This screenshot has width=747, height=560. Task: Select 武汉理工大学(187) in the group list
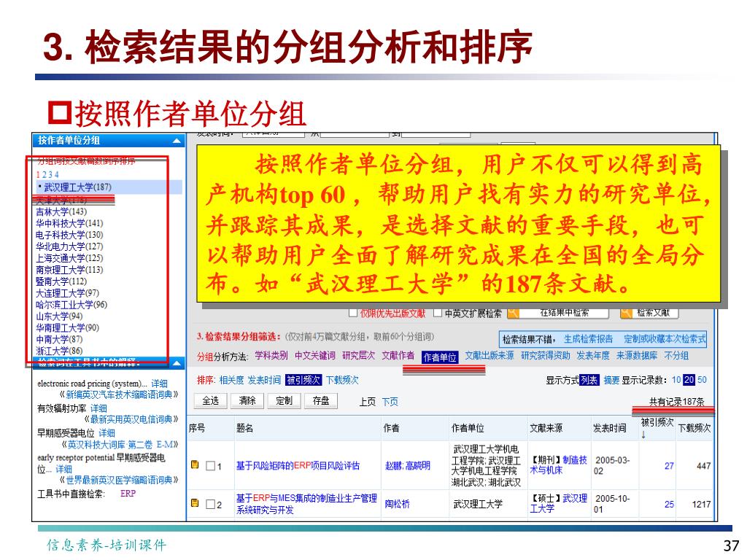coord(77,187)
